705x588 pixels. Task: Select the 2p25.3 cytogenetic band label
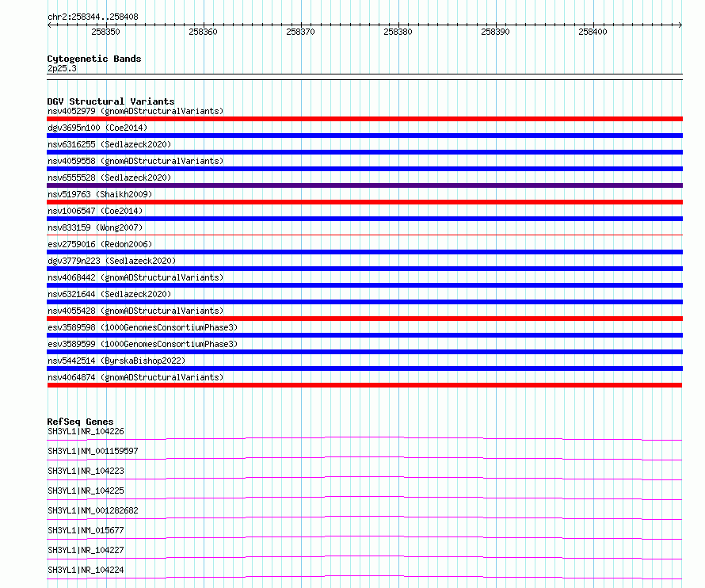tap(62, 68)
